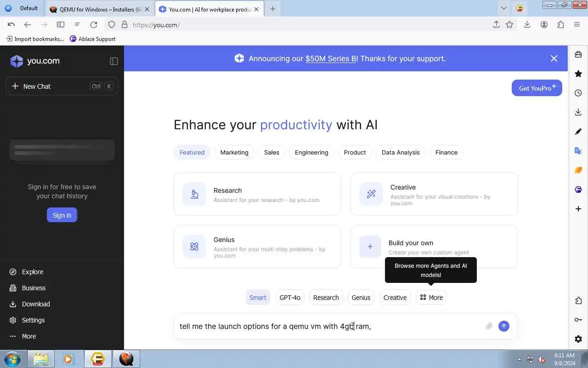Open the Creative assistant card
This screenshot has width=588, height=368.
434,194
